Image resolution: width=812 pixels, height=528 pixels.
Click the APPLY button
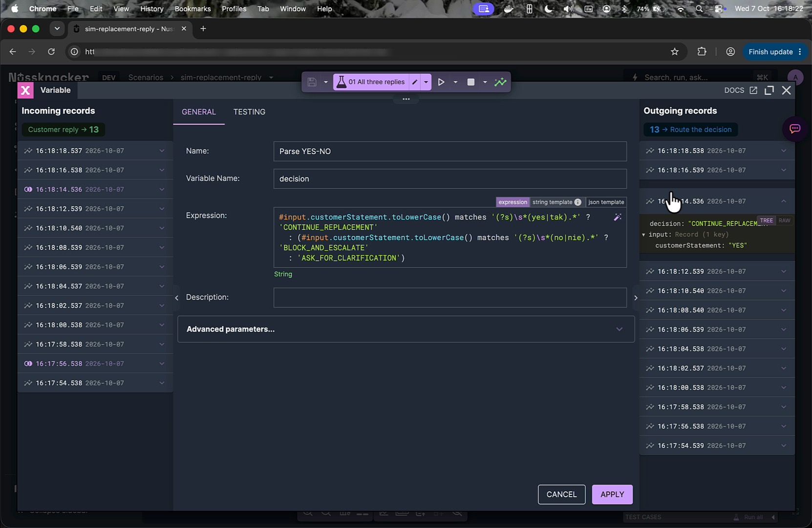pos(612,494)
